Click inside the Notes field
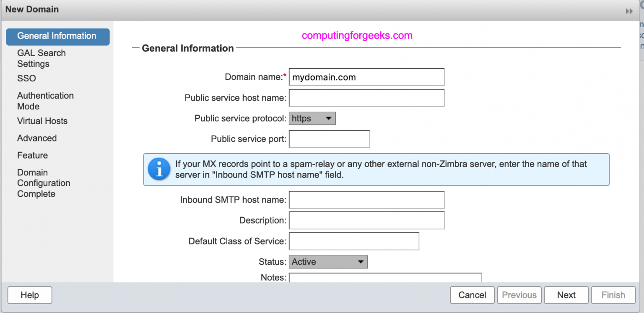This screenshot has width=644, height=313. click(384, 277)
